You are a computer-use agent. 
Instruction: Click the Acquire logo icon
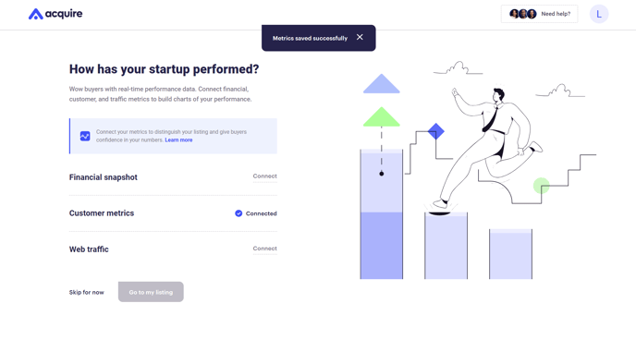(36, 14)
